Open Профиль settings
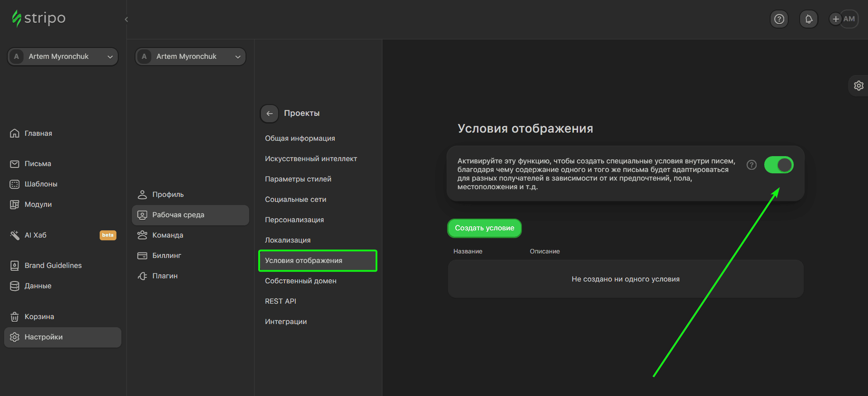Image resolution: width=868 pixels, height=396 pixels. tap(168, 195)
